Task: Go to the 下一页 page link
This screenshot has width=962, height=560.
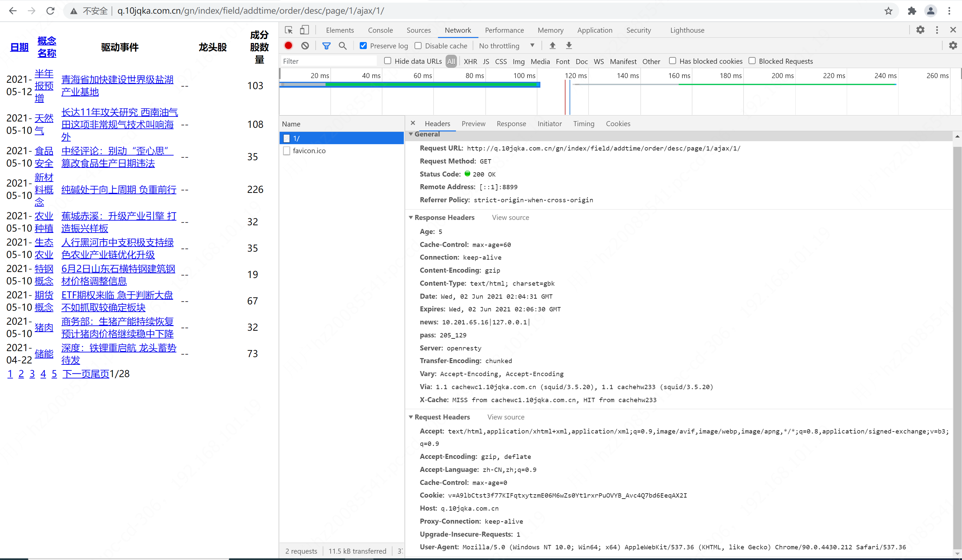Action: click(x=76, y=373)
